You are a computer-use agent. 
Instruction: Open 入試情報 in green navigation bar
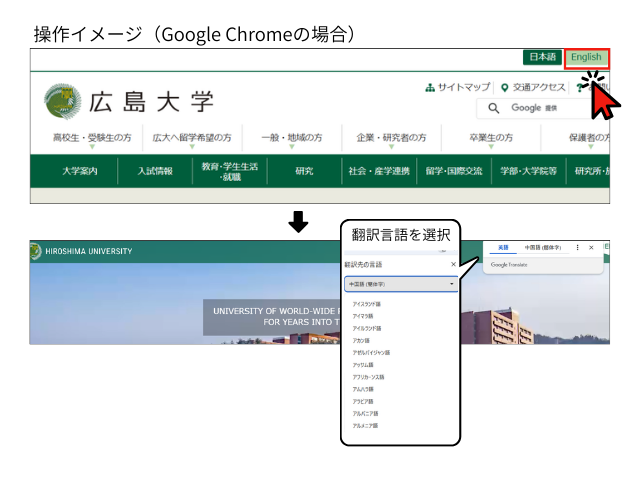pos(155,171)
